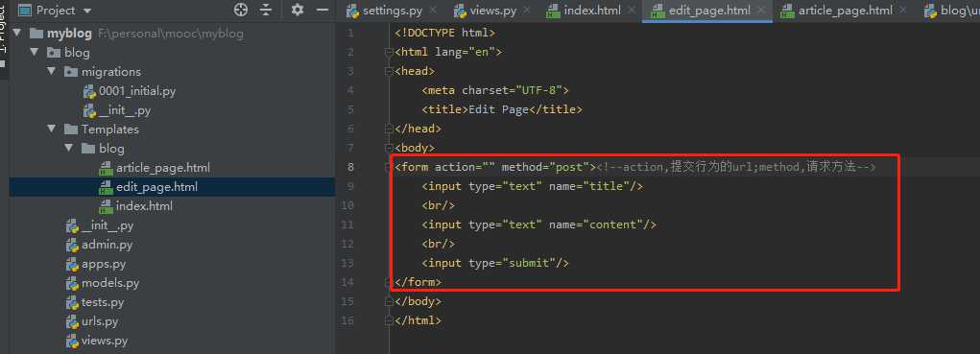The width and height of the screenshot is (980, 354).
Task: Click the collapse all icon in Project panel
Action: coord(266,10)
